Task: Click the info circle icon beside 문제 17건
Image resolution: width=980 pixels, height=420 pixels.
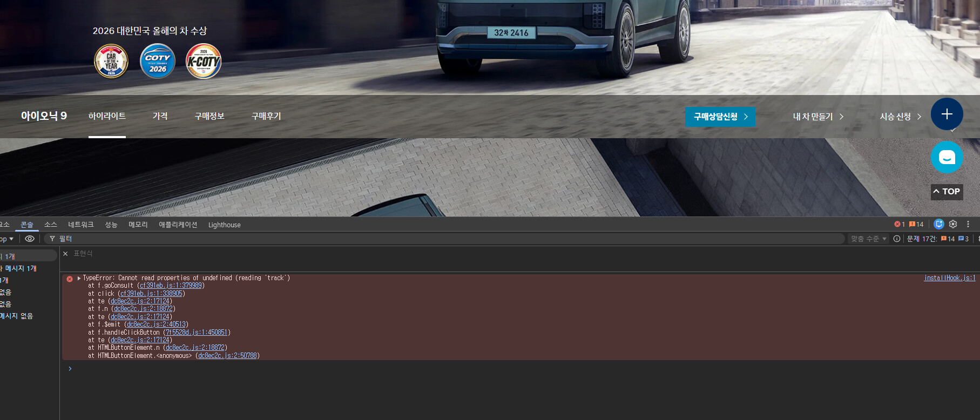Action: point(897,239)
